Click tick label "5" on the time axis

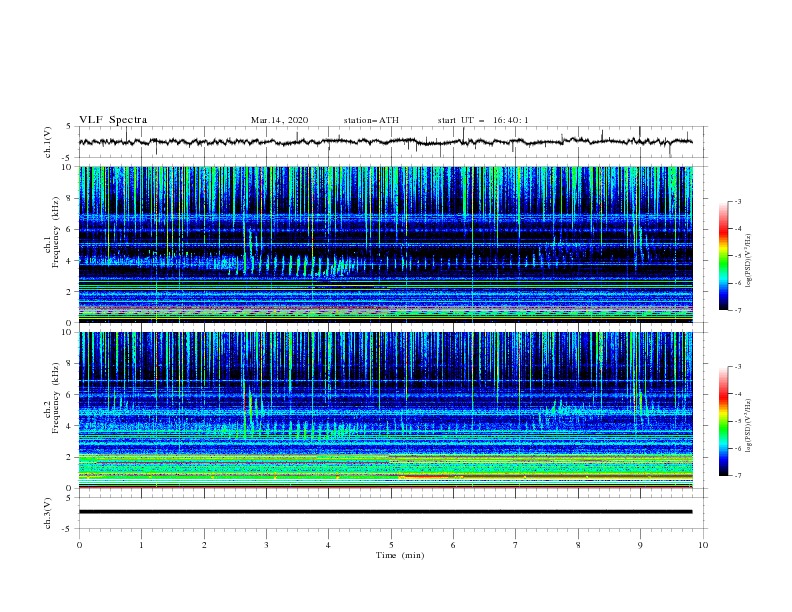point(391,545)
